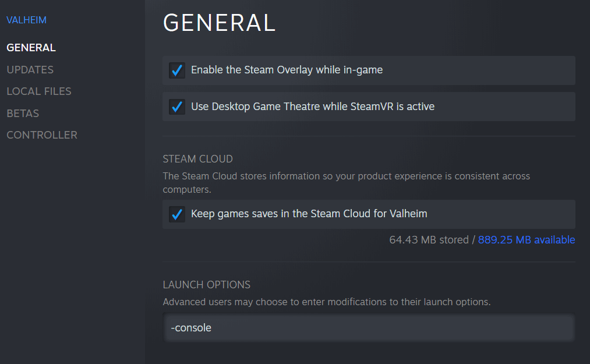Open the UPDATES settings tab

pyautogui.click(x=30, y=70)
